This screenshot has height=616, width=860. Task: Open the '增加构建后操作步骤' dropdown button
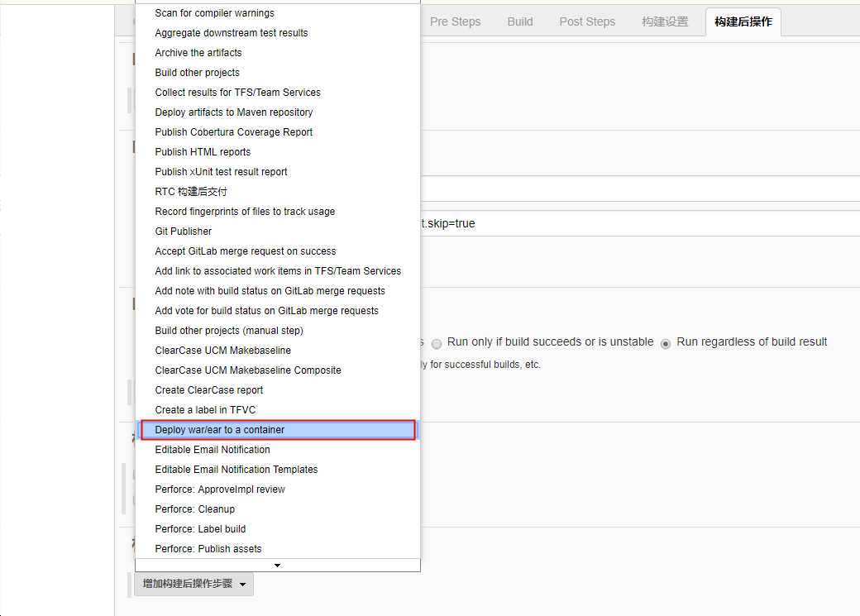(193, 584)
